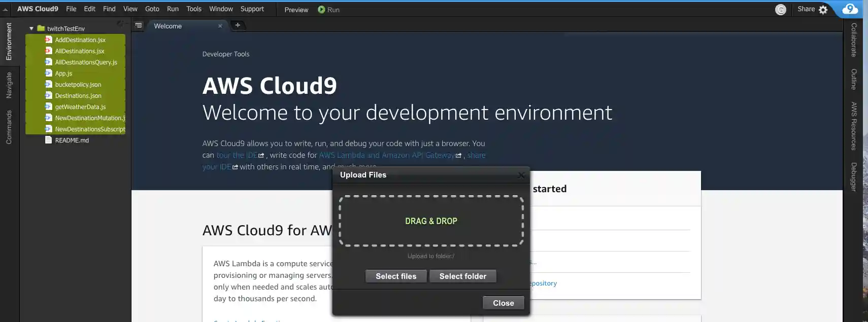Click the Cloud9 logo icon
The height and width of the screenshot is (322, 868).
850,9
